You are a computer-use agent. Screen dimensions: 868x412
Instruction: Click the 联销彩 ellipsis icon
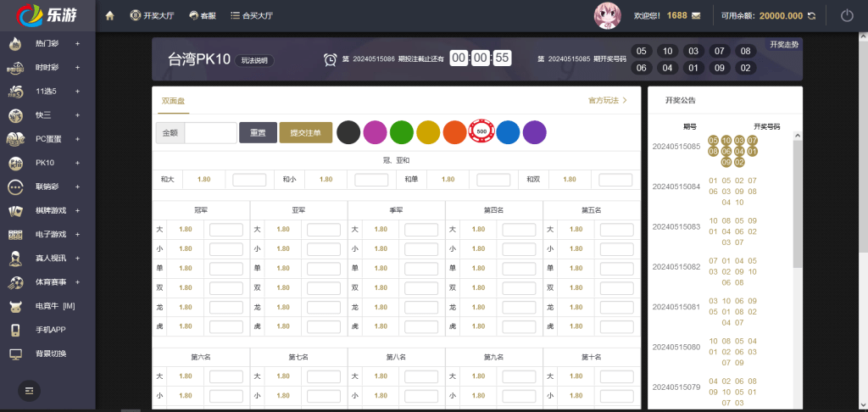15,187
